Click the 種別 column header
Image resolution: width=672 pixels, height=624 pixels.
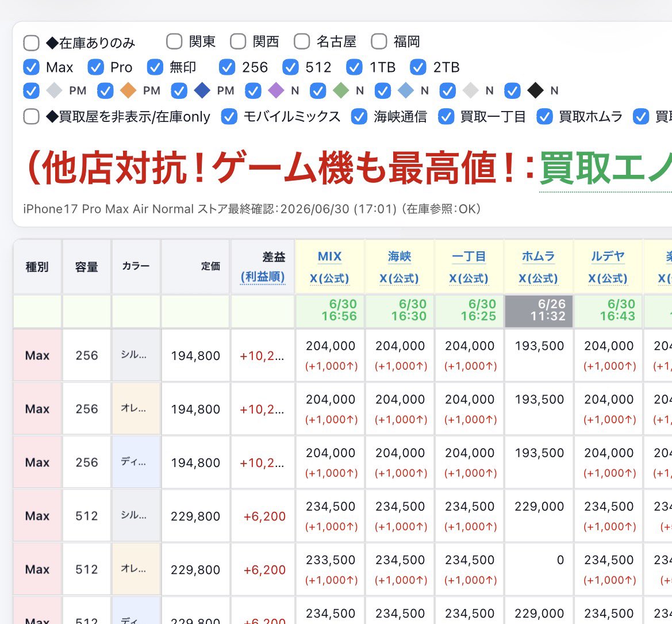[37, 267]
